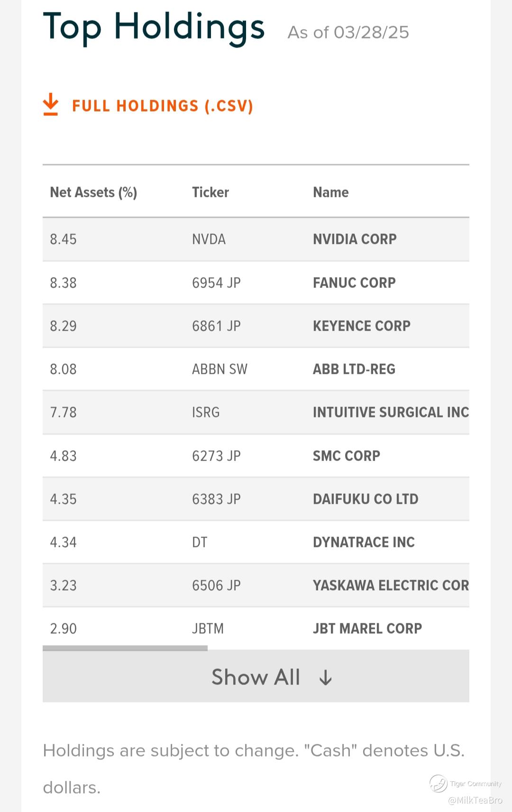This screenshot has width=512, height=812.
Task: Click the KEYENCE CORP holding name
Action: [362, 326]
